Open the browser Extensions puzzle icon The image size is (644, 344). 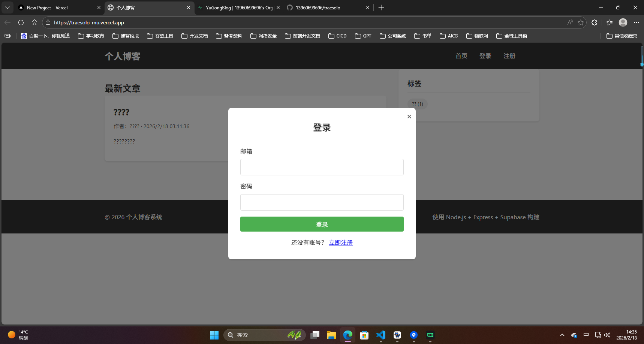pyautogui.click(x=594, y=22)
